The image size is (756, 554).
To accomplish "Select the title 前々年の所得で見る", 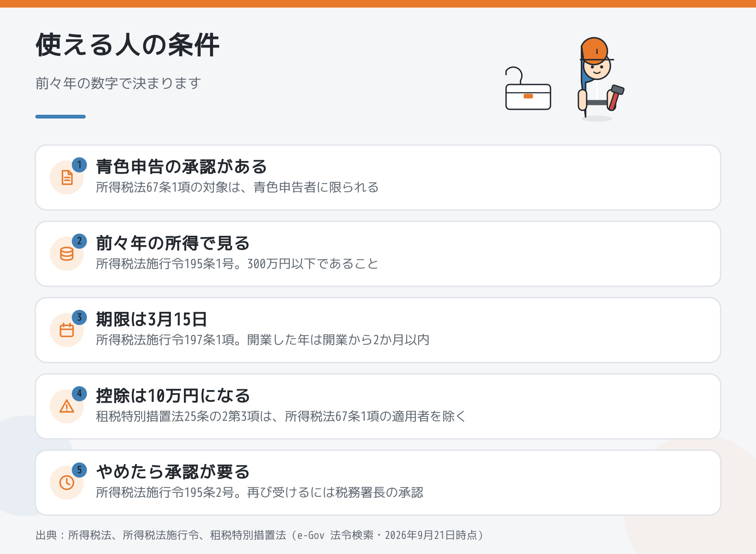I will [x=173, y=243].
